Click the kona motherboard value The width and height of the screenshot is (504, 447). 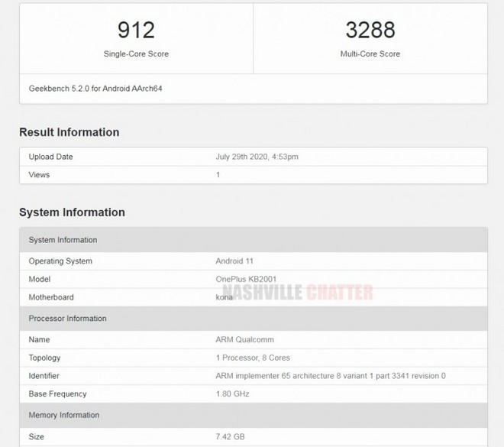point(225,297)
